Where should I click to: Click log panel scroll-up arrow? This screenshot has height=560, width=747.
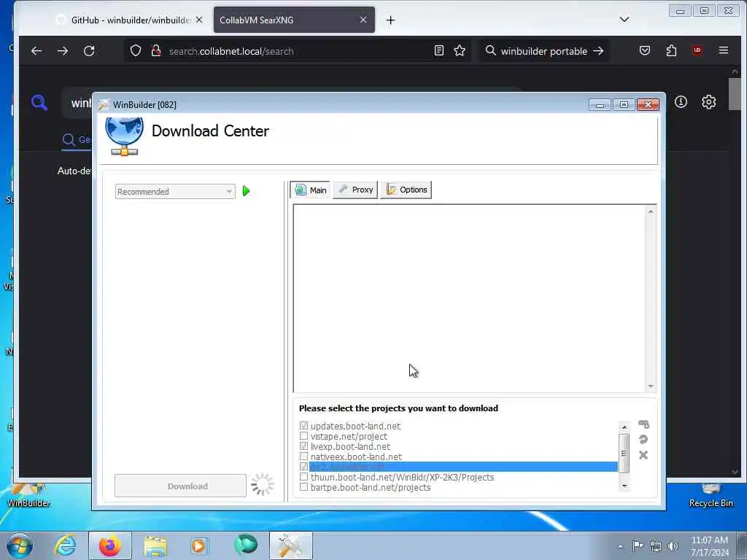click(x=650, y=211)
